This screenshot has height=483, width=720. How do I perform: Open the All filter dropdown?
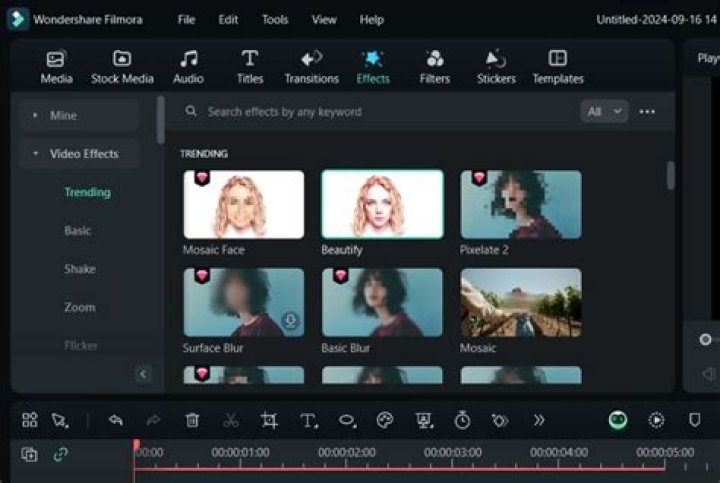604,112
